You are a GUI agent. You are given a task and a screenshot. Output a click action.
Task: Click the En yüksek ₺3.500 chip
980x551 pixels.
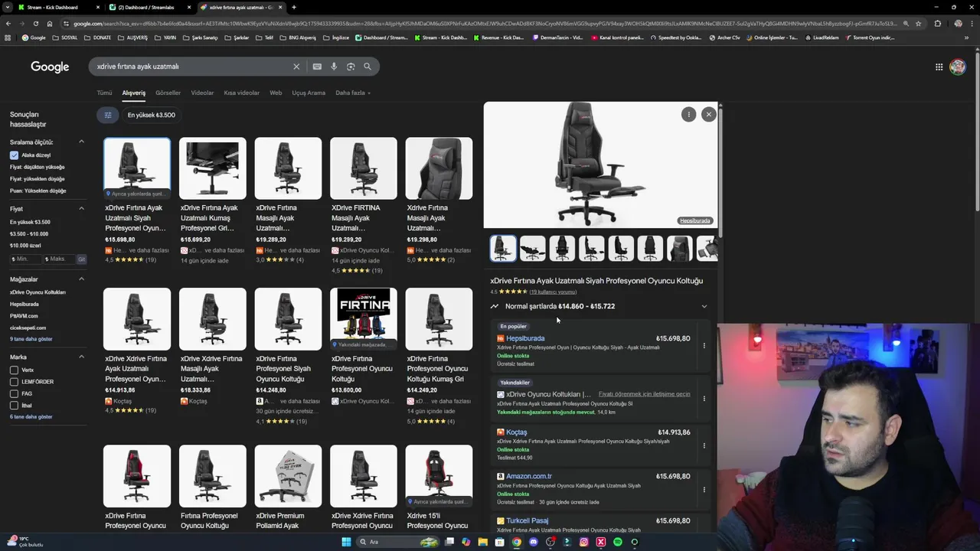click(x=152, y=115)
